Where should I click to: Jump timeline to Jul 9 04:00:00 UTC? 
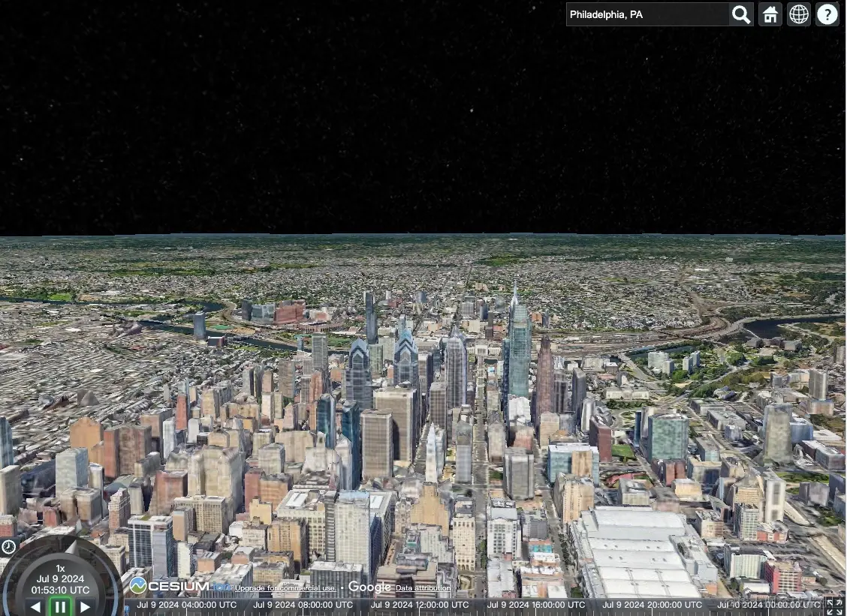click(186, 605)
